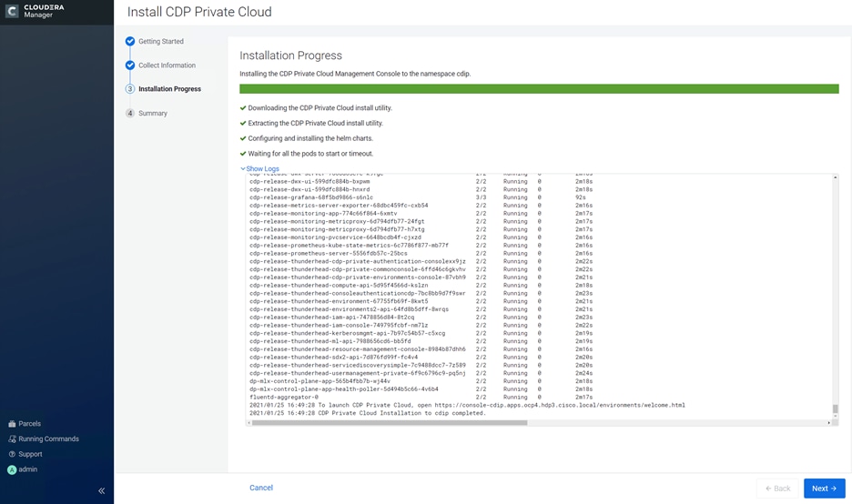This screenshot has height=504, width=852.
Task: Click the fluentd-aggregator-0 log row
Action: coord(421,397)
